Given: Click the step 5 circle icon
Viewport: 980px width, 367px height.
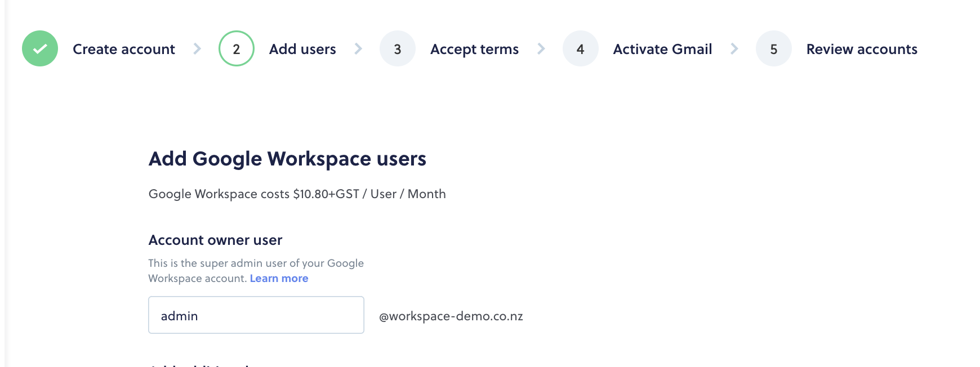Looking at the screenshot, I should [x=774, y=48].
